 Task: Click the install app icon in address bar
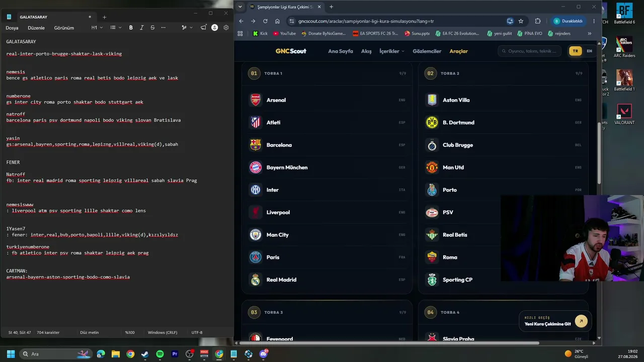click(x=510, y=21)
